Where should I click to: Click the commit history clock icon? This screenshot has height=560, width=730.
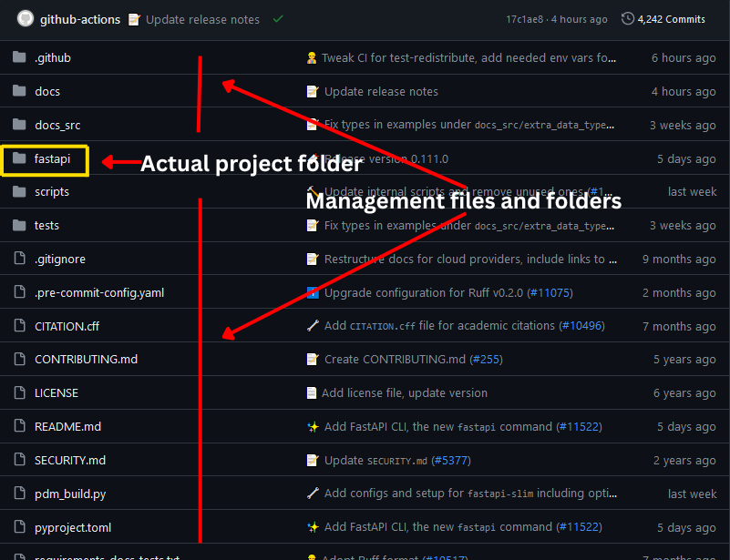point(628,18)
